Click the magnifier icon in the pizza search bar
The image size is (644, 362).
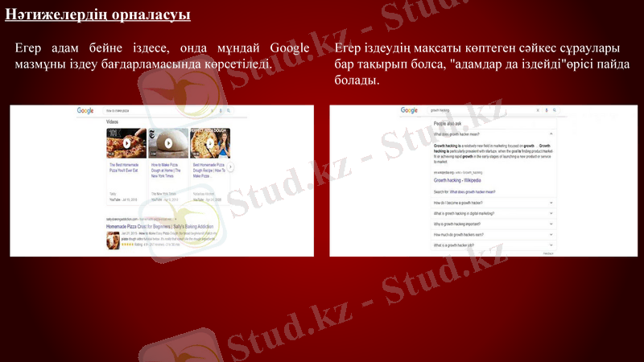click(x=229, y=111)
